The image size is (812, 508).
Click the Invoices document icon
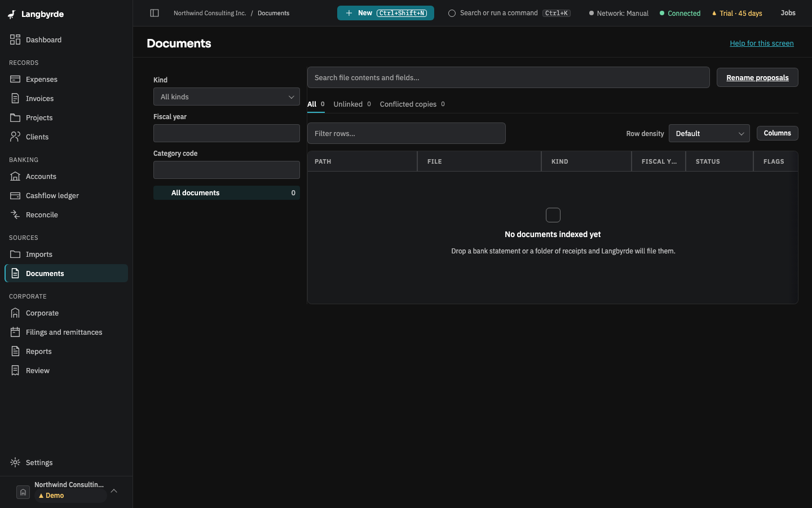[x=15, y=98]
